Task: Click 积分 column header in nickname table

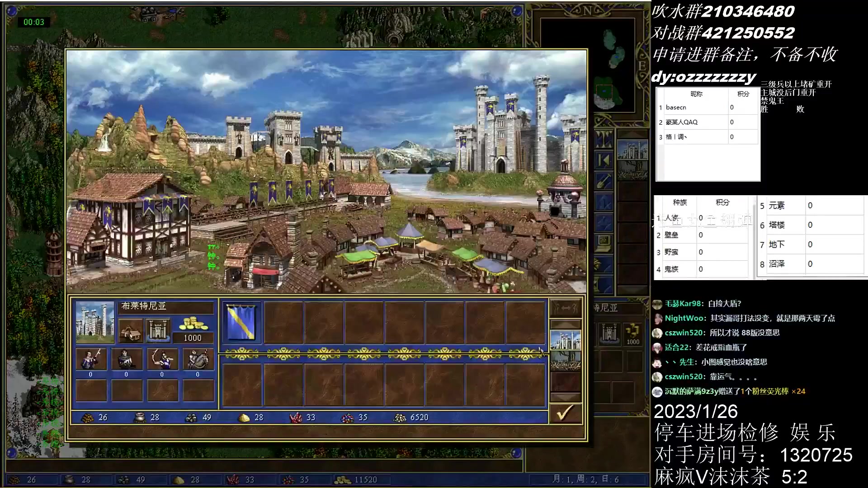Action: (743, 94)
